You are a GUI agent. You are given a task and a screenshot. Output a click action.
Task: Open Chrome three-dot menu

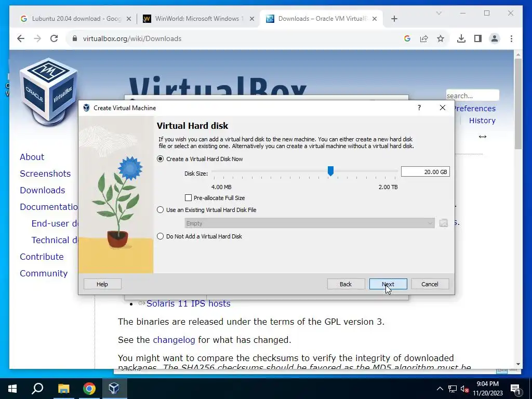pyautogui.click(x=511, y=38)
